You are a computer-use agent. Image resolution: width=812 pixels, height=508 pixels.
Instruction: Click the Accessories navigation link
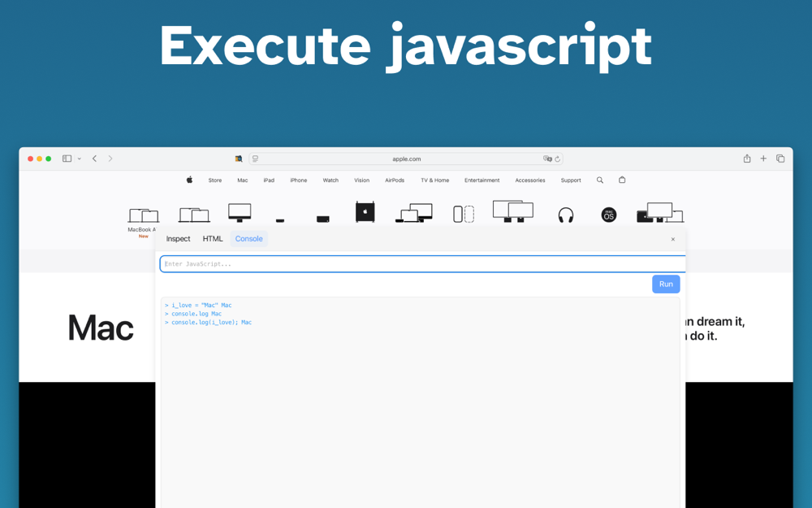point(529,180)
